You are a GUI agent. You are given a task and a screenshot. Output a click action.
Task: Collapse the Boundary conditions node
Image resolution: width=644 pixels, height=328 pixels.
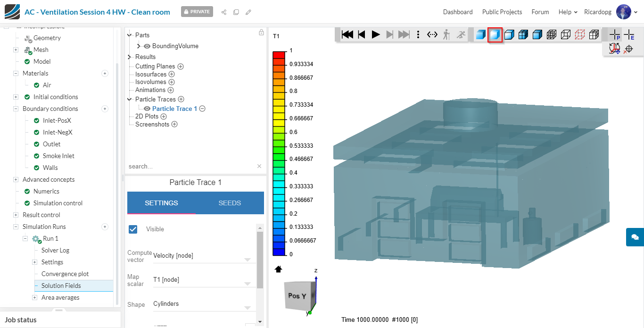(16, 109)
